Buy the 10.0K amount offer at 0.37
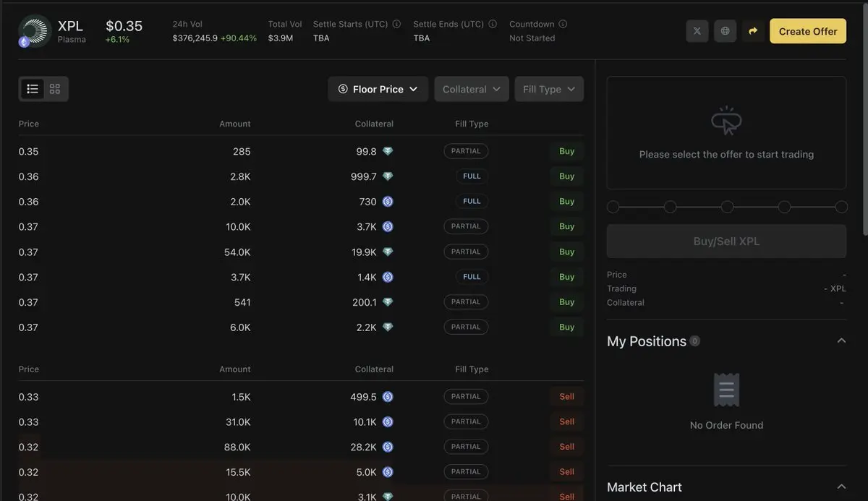Image resolution: width=868 pixels, height=501 pixels. tap(567, 226)
